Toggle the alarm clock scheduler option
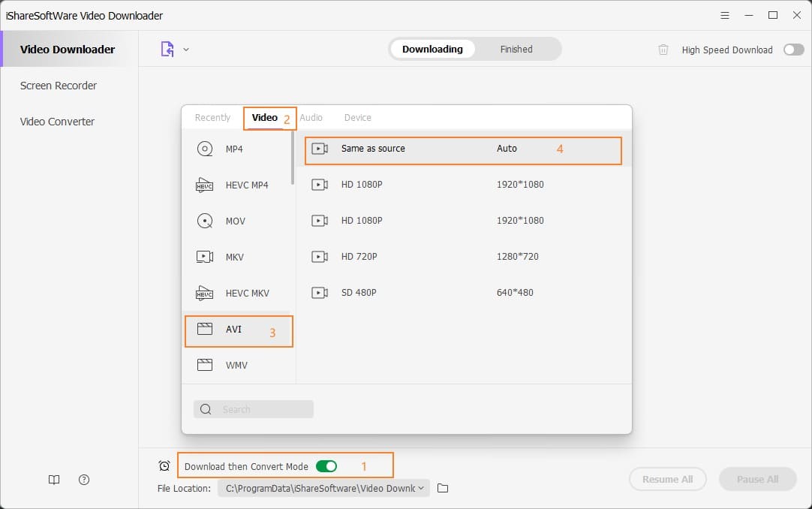This screenshot has height=509, width=812. 164,465
